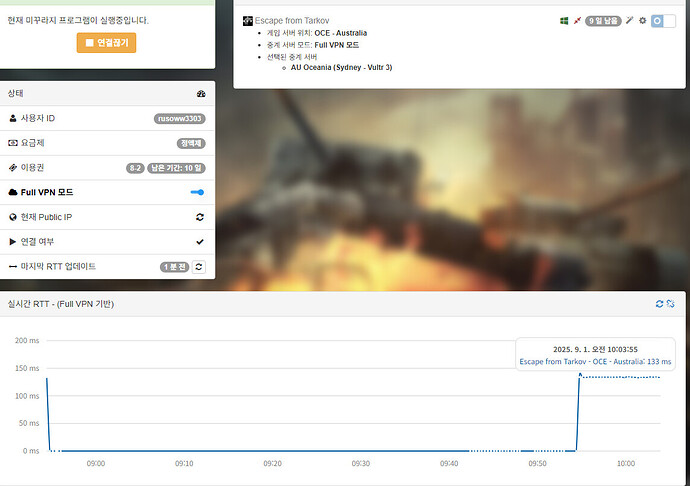Click the green Windows icon on Tarkov item
The height and width of the screenshot is (486, 690).
pyautogui.click(x=564, y=21)
